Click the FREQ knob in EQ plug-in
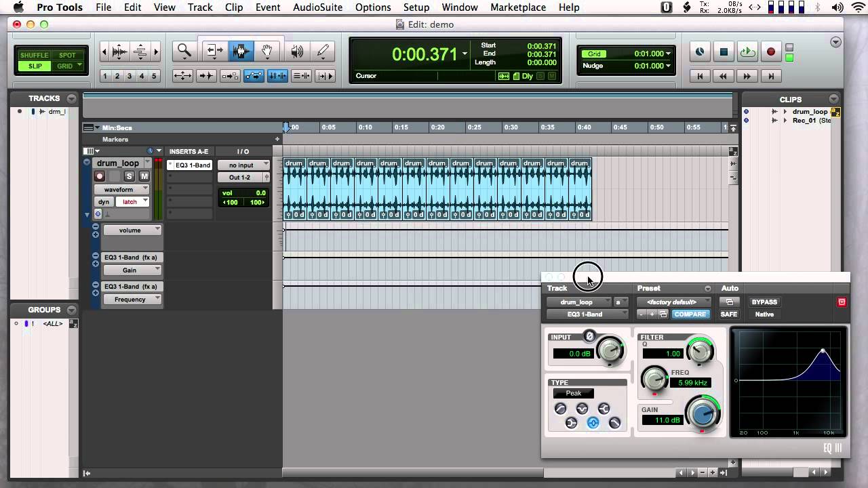This screenshot has width=868, height=488. 654,378
